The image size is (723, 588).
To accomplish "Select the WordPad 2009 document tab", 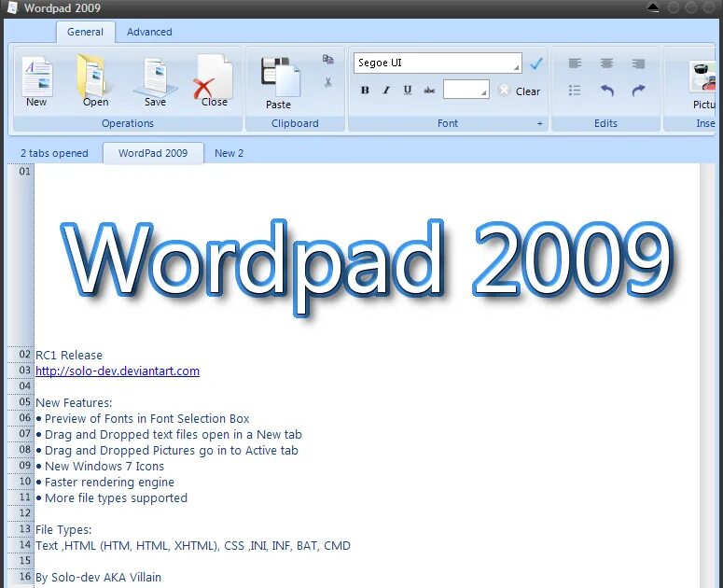I will point(153,153).
